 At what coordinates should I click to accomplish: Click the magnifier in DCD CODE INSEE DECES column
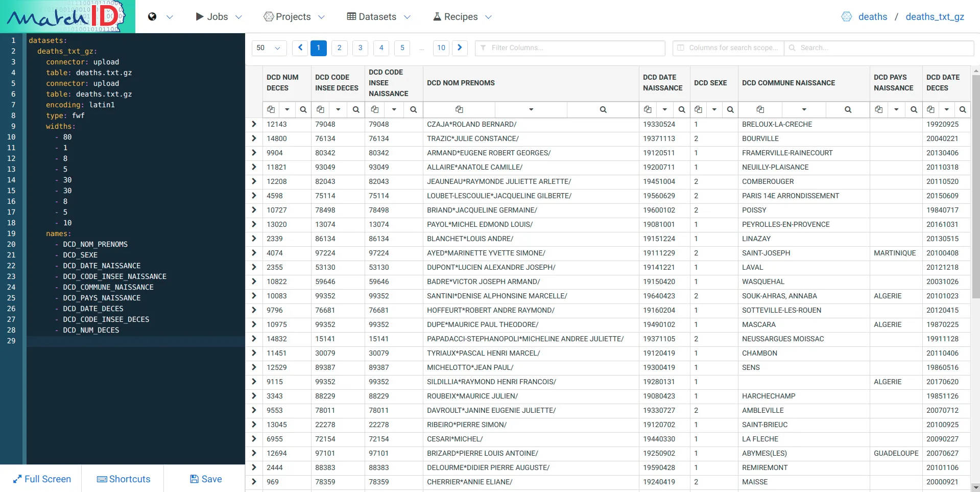point(356,109)
